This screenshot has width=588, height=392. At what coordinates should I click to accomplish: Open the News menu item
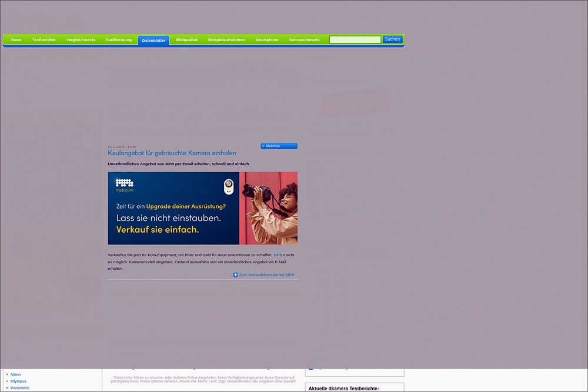16,40
